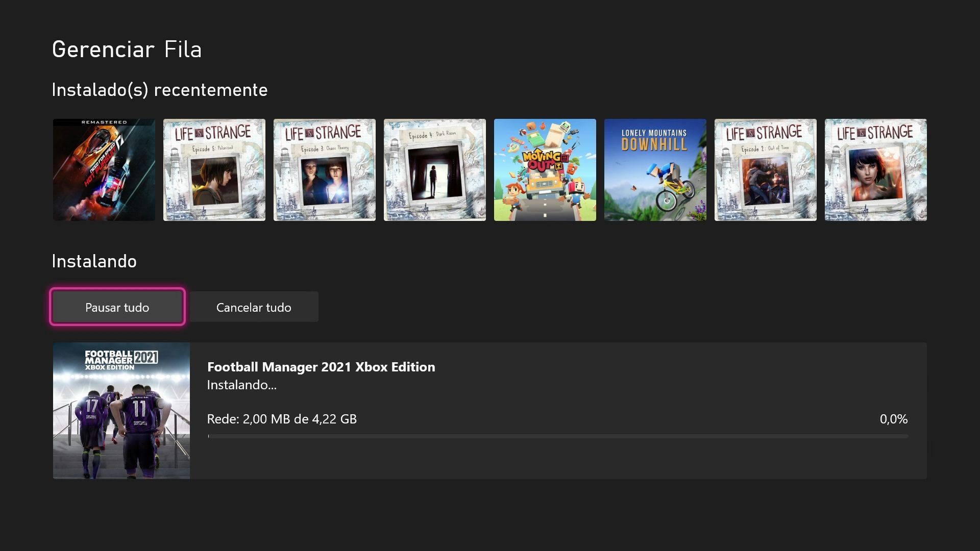Open Lonely Mountains Downhill tile
Image resolution: width=980 pixels, height=551 pixels.
655,170
